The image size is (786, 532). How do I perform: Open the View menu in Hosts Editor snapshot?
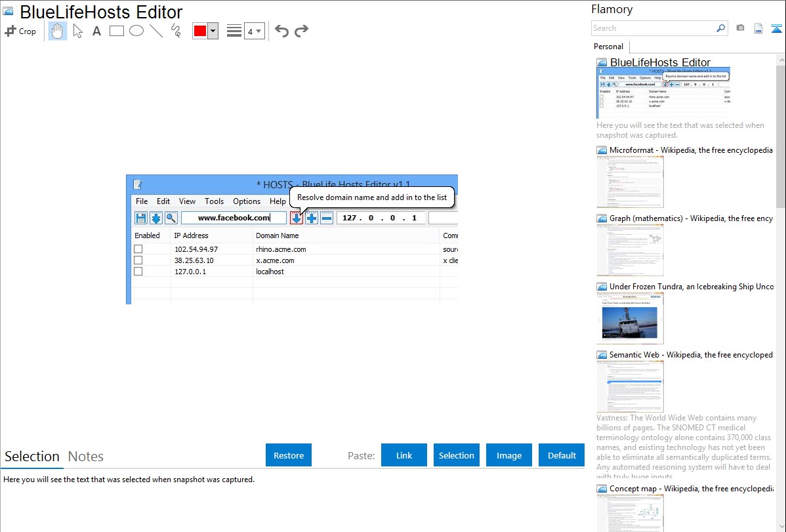tap(188, 201)
